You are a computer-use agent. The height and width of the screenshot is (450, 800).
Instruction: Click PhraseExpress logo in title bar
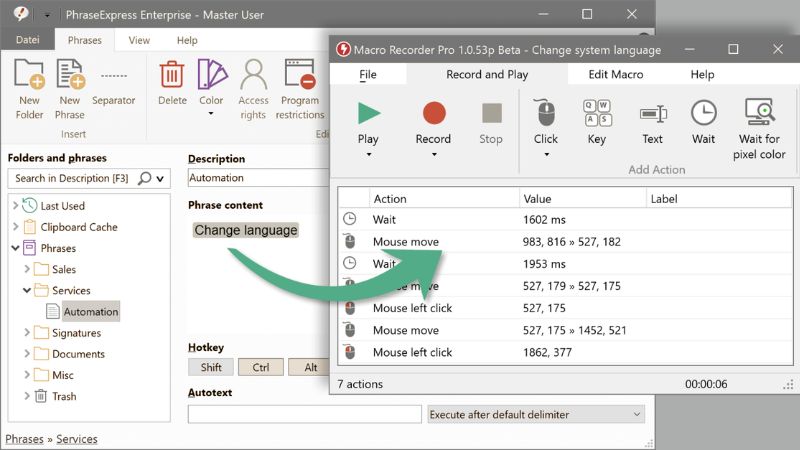coord(21,13)
